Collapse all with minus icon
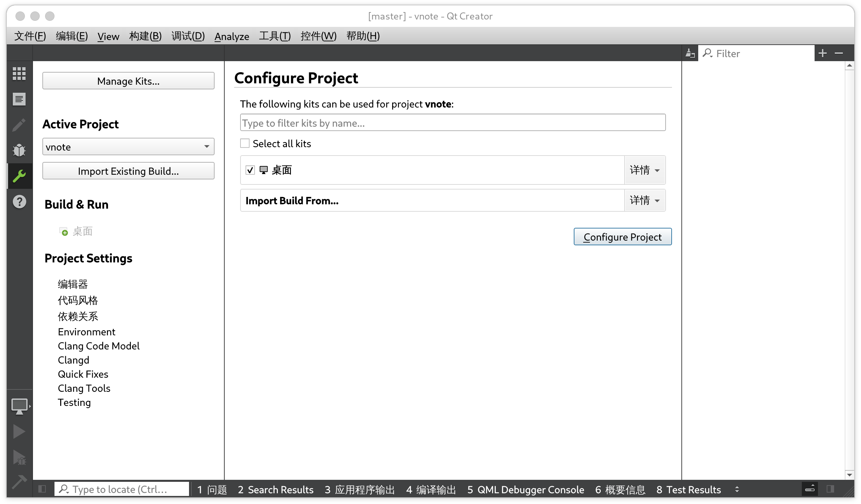Screen dimensions: 861x504 pos(839,53)
